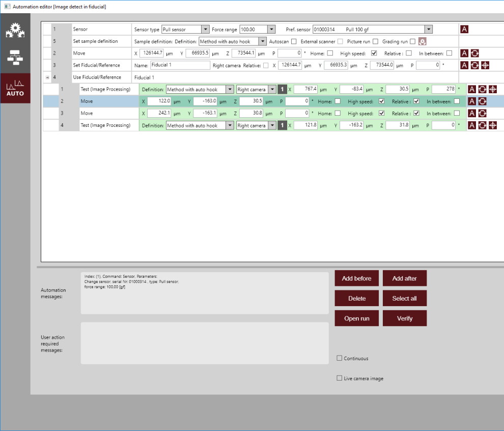Toggle Live camera image checkbox
504x431 pixels.
340,379
